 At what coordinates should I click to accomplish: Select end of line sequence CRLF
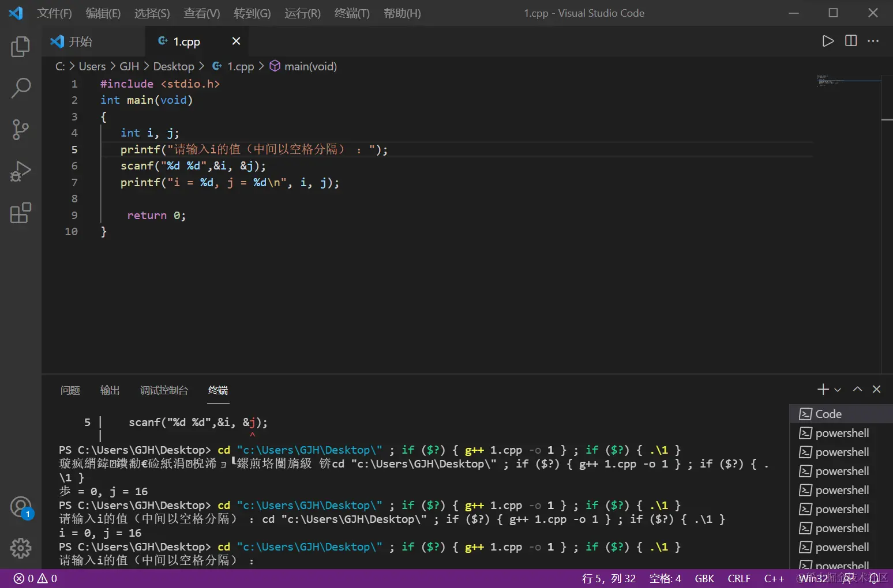click(x=739, y=579)
